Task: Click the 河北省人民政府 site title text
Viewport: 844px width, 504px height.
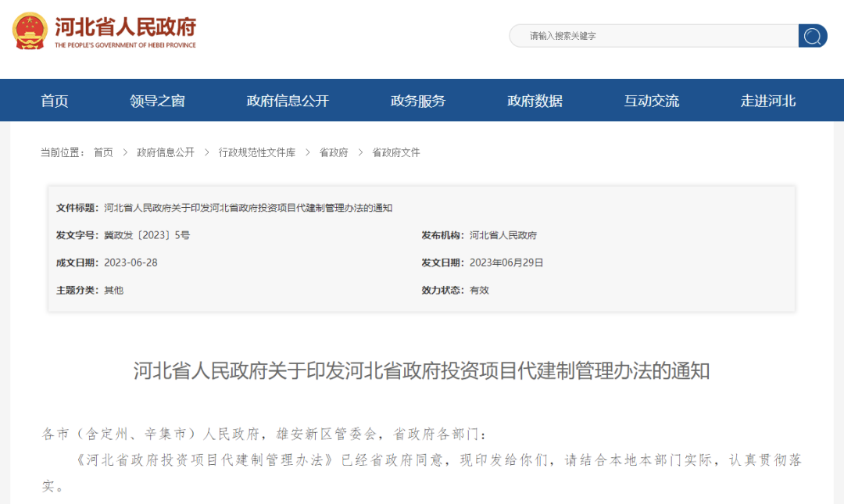Action: (125, 27)
